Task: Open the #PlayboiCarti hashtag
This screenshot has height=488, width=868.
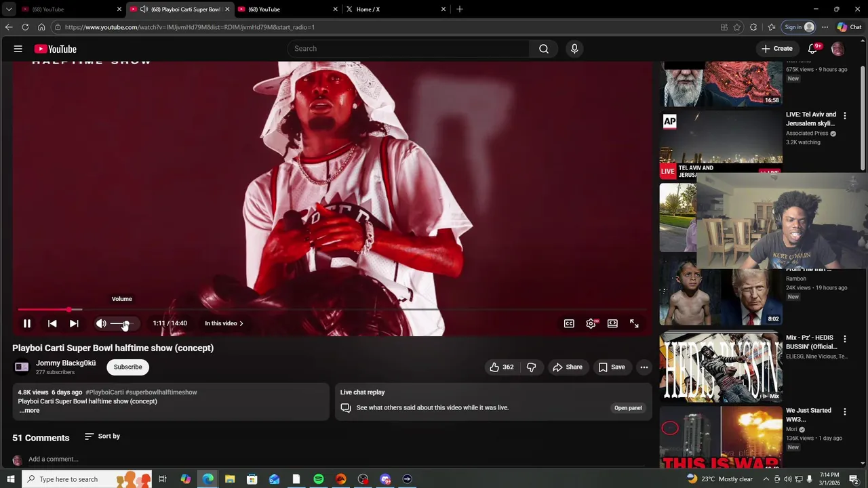Action: pyautogui.click(x=104, y=392)
